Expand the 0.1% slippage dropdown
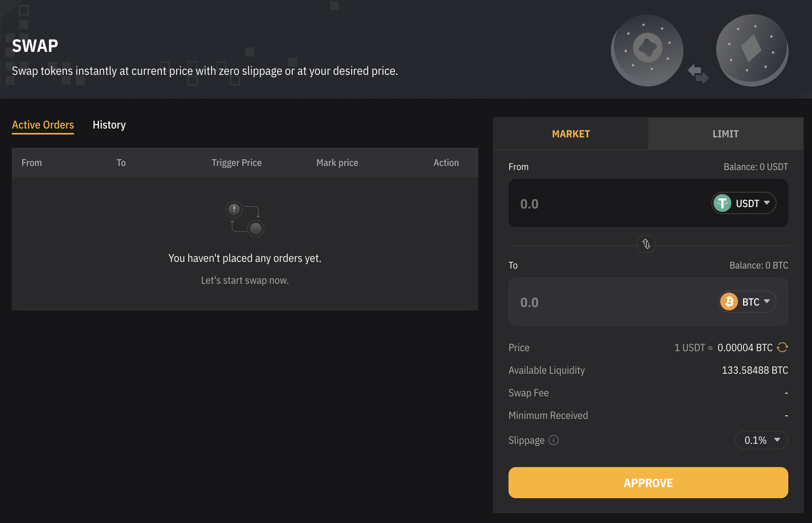The height and width of the screenshot is (523, 812). click(x=761, y=440)
